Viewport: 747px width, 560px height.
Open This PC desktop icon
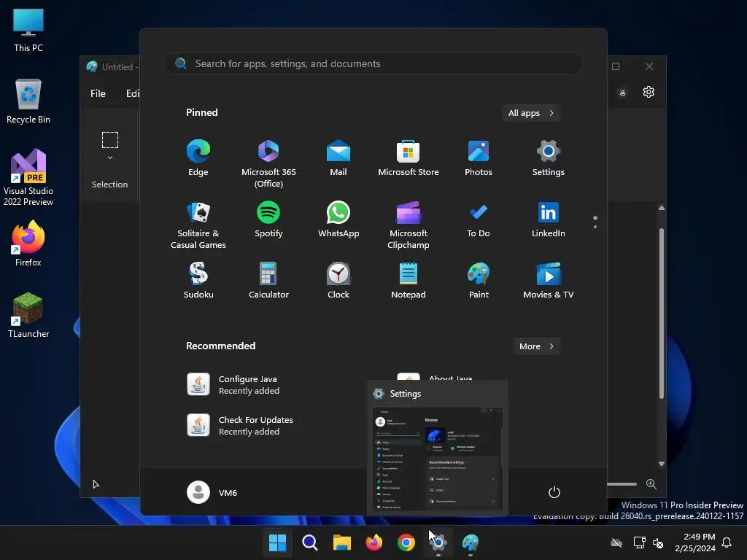pyautogui.click(x=28, y=29)
